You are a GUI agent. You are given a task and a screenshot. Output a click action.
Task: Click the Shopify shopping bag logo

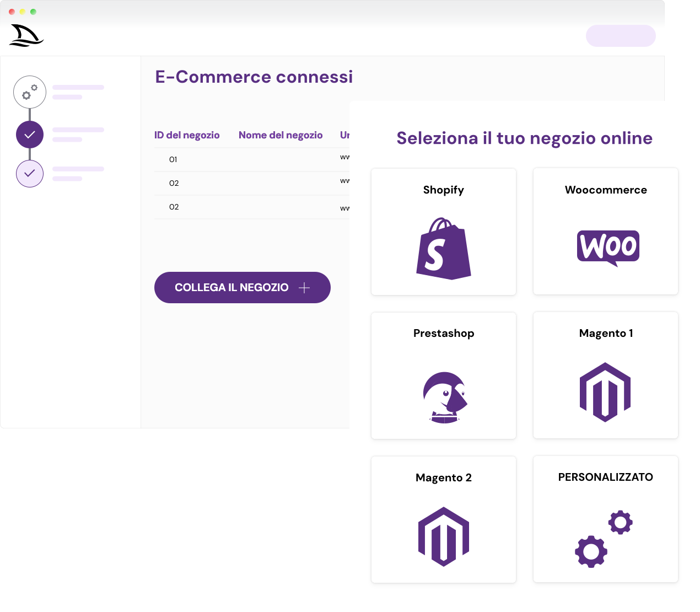tap(443, 249)
